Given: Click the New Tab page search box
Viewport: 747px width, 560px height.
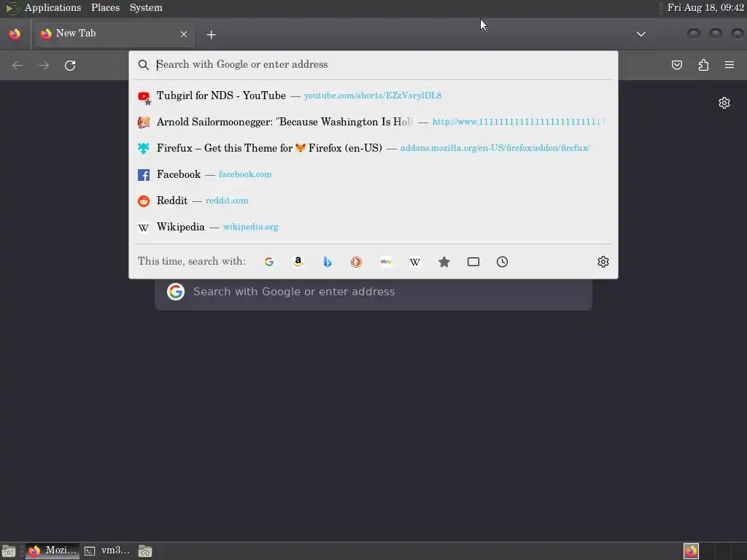Looking at the screenshot, I should coord(373,292).
